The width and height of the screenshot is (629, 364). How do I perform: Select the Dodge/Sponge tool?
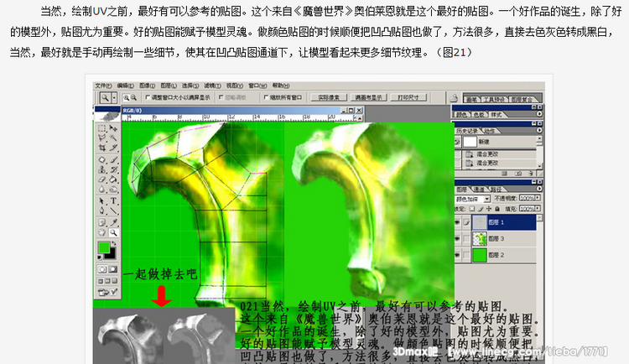[x=113, y=189]
